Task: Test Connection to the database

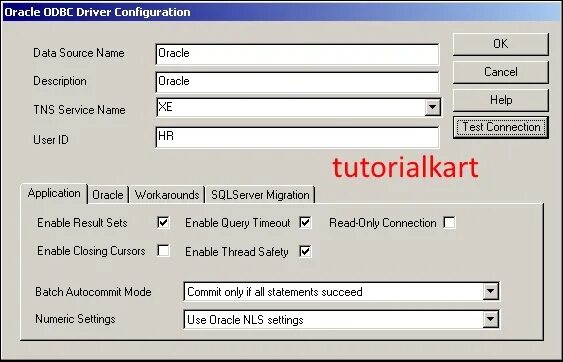Action: 501,127
